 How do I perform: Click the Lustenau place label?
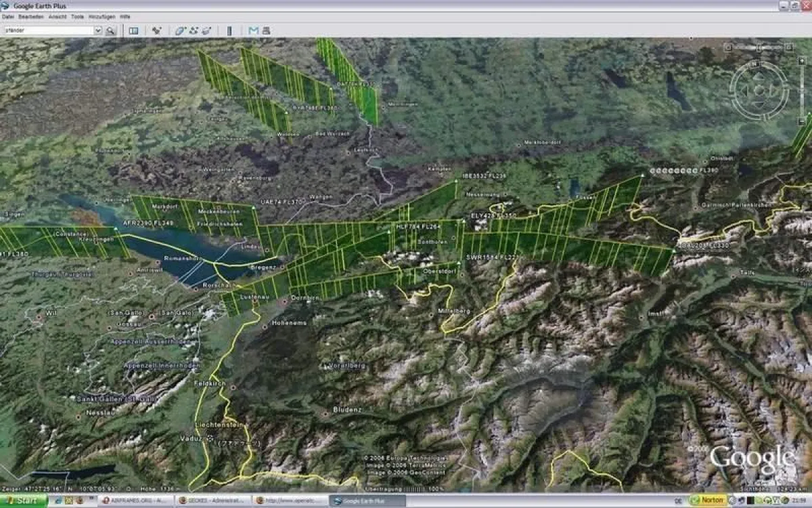[x=254, y=298]
